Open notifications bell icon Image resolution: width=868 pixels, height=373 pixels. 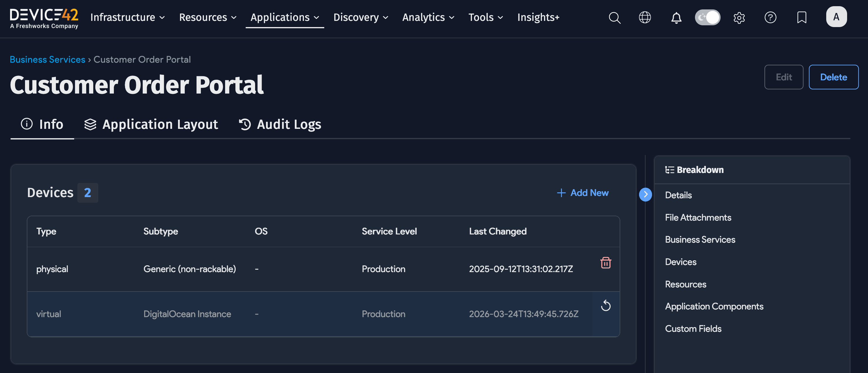(676, 18)
